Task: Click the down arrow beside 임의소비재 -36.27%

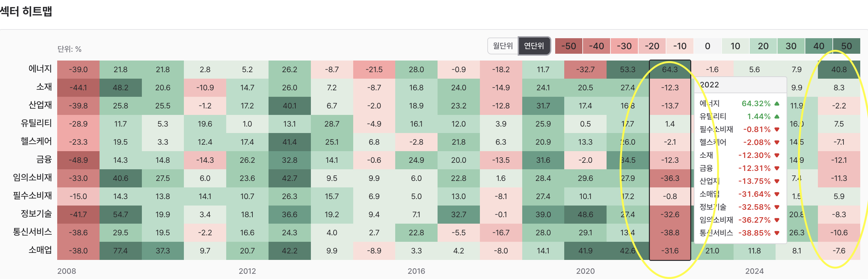Action: pos(777,220)
